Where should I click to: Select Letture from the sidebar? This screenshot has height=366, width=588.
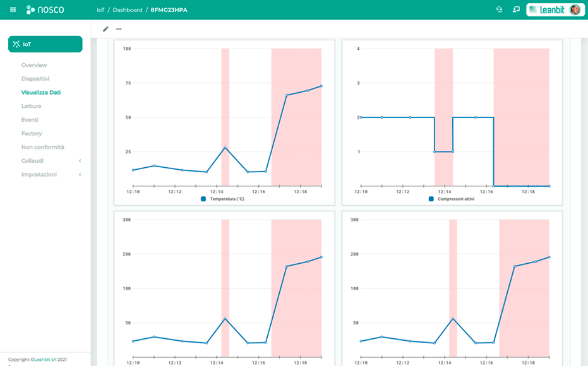click(31, 106)
